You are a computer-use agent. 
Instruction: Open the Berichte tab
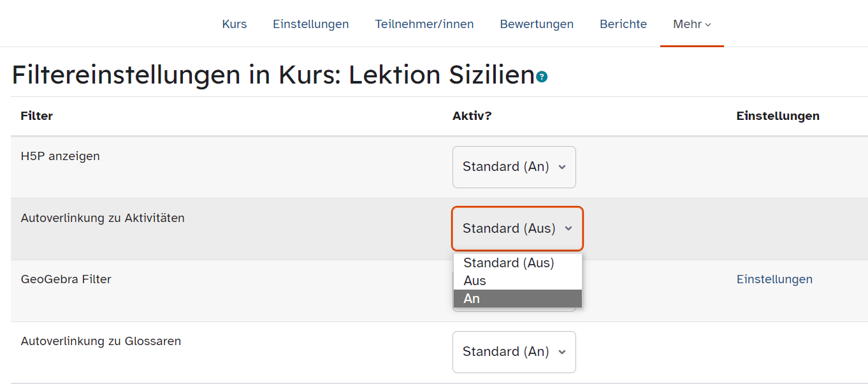(623, 24)
